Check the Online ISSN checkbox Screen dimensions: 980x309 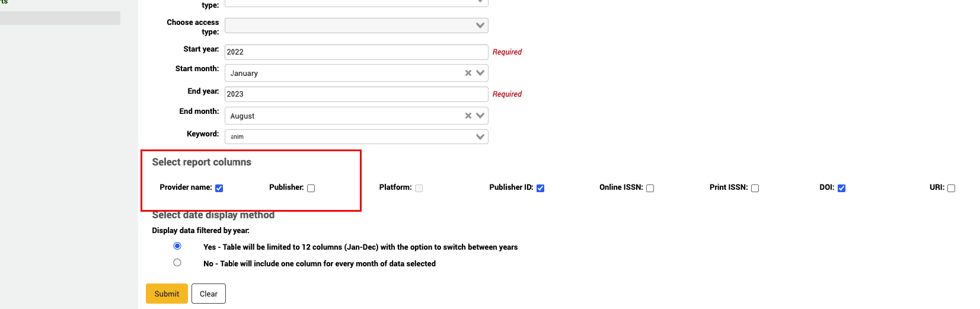click(x=650, y=188)
